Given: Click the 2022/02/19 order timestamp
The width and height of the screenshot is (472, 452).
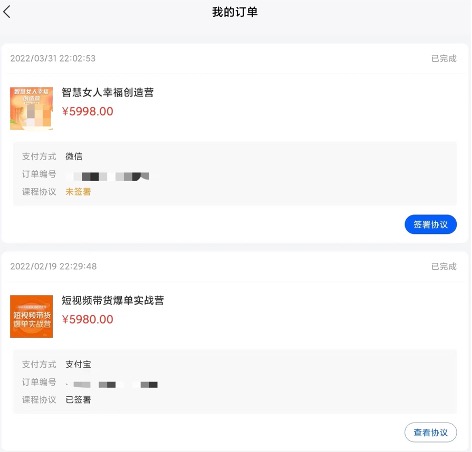Looking at the screenshot, I should coord(53,266).
